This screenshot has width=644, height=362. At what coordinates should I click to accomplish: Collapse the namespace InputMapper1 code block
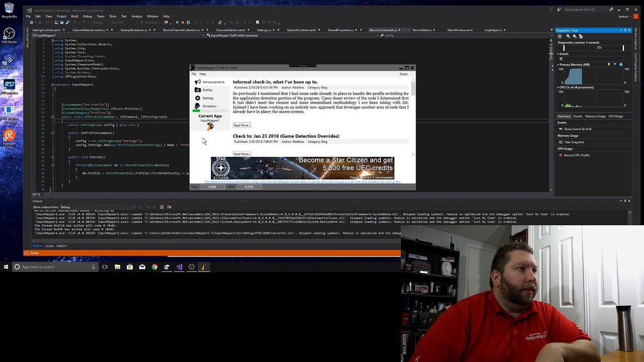pyautogui.click(x=52, y=84)
